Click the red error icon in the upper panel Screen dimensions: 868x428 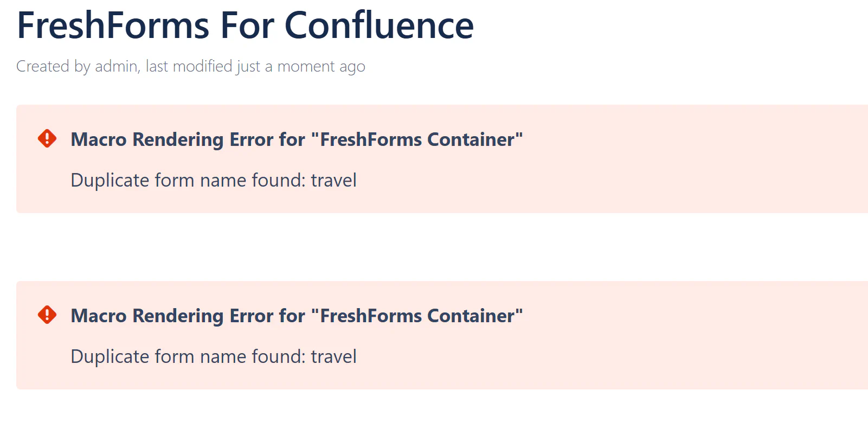[47, 139]
